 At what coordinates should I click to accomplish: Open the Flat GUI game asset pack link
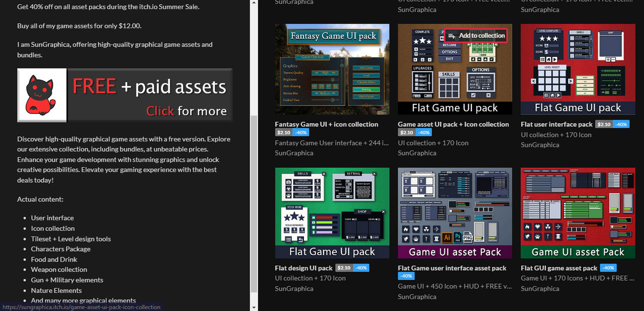(559, 268)
